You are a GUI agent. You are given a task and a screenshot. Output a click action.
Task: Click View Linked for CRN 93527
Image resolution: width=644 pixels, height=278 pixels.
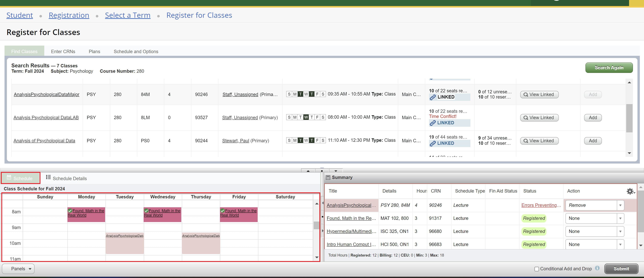[x=539, y=118]
